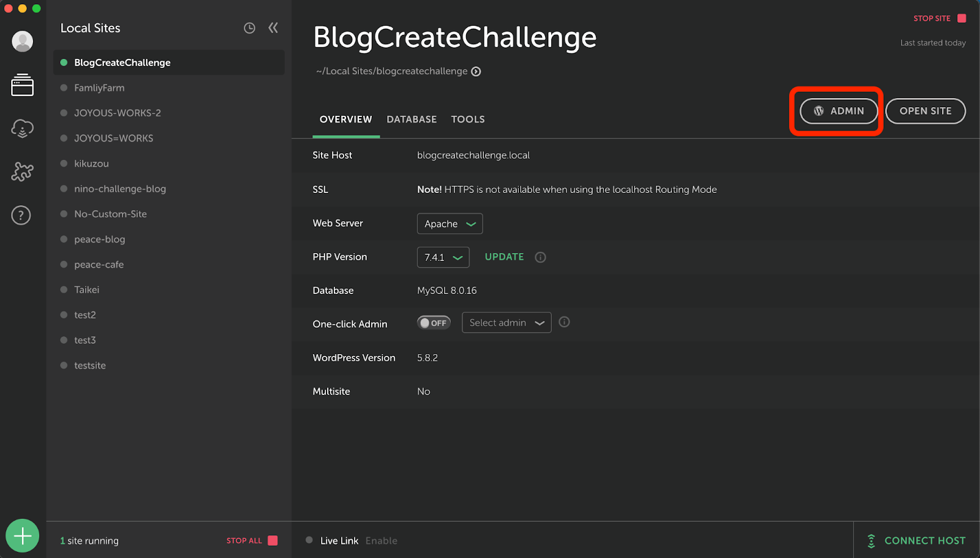Click the Connect Host icon

pos(871,541)
